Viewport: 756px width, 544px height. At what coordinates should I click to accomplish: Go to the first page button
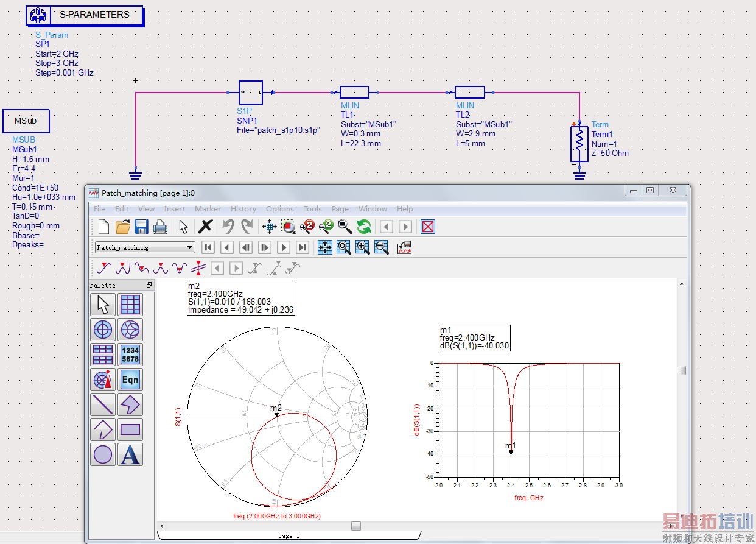208,247
